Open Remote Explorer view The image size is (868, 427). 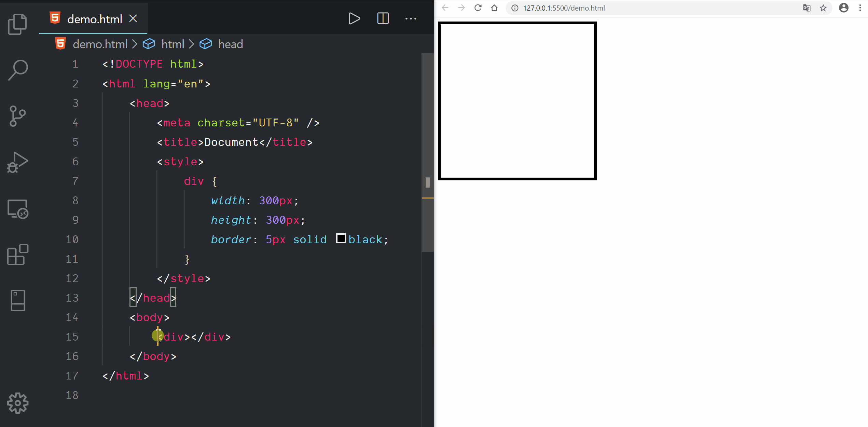pos(17,209)
